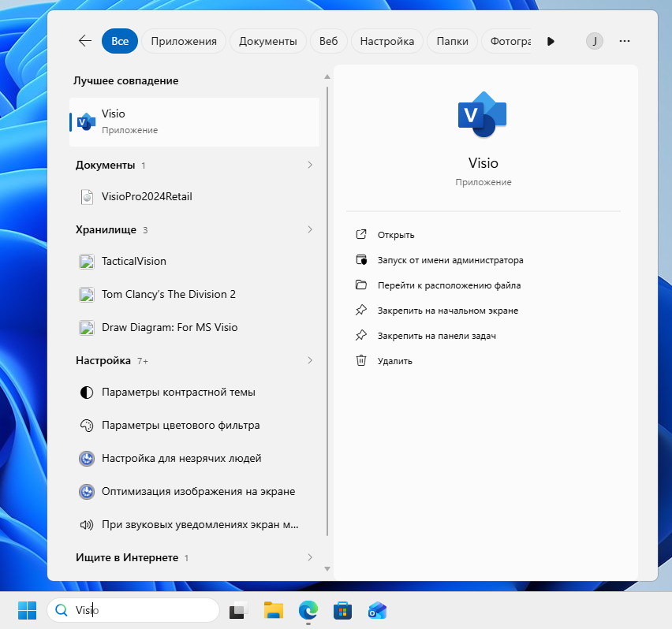Switch to Документы filter tab

[268, 41]
